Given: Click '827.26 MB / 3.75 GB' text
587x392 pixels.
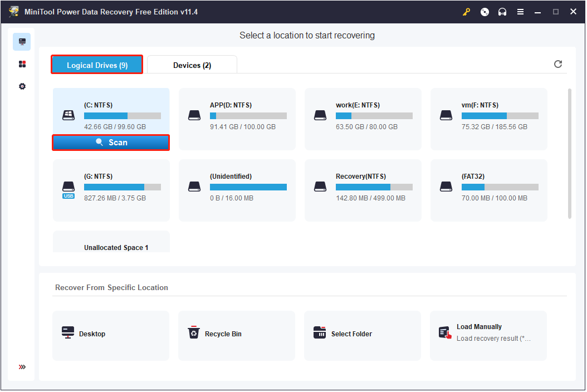Looking at the screenshot, I should [115, 198].
